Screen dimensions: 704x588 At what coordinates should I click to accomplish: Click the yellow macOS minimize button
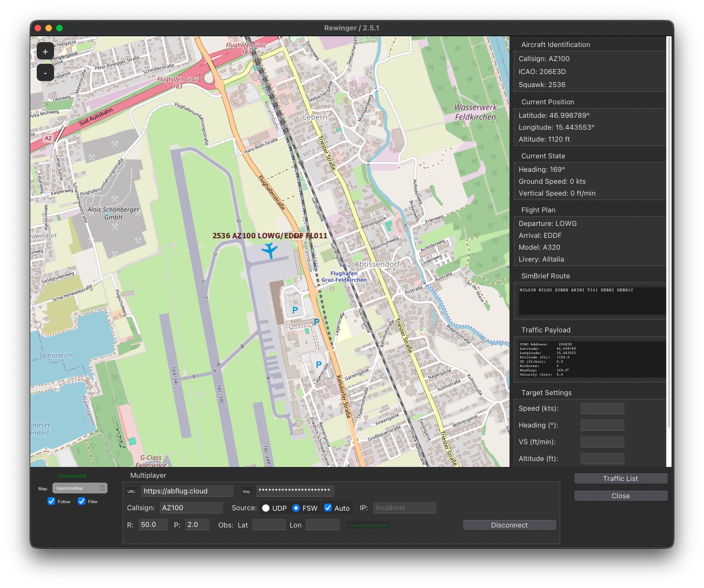click(49, 28)
